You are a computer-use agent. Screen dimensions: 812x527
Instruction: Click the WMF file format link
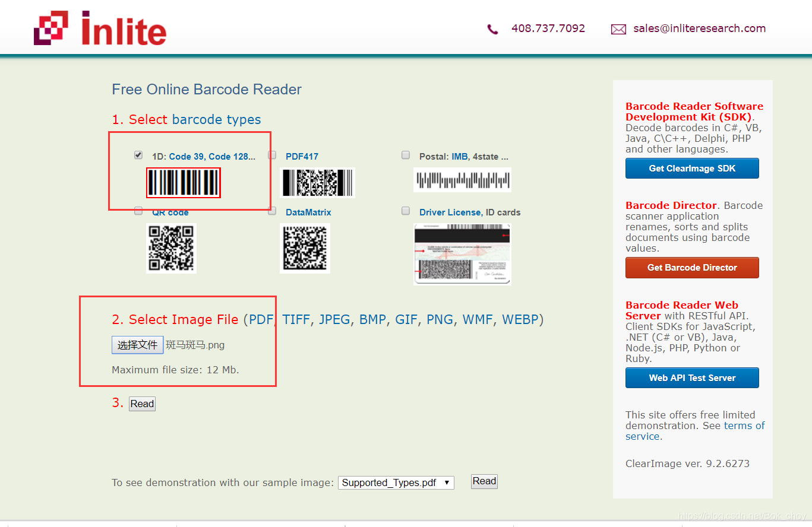[x=478, y=319]
